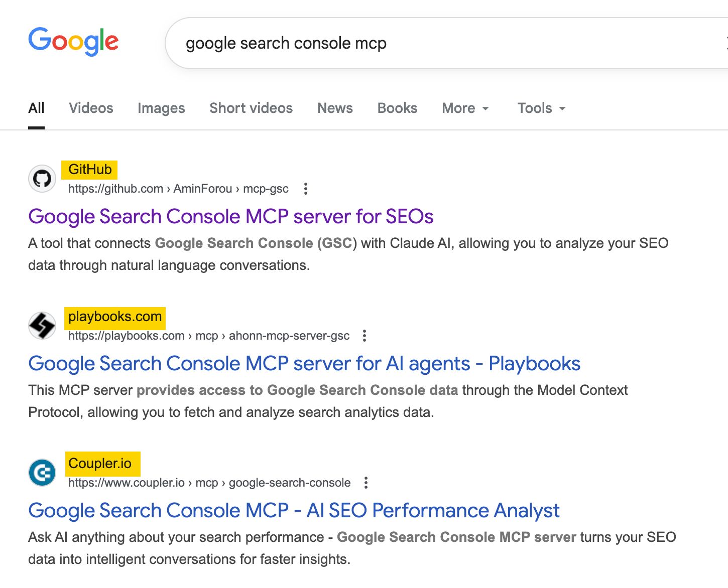Open the result 'Google Search Console MCP server for SEOs'
The image size is (728, 588).
pyautogui.click(x=231, y=216)
